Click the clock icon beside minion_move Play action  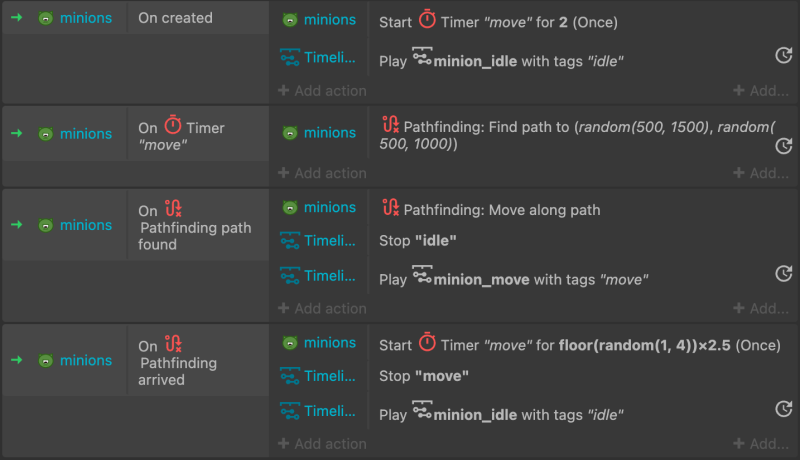click(784, 274)
